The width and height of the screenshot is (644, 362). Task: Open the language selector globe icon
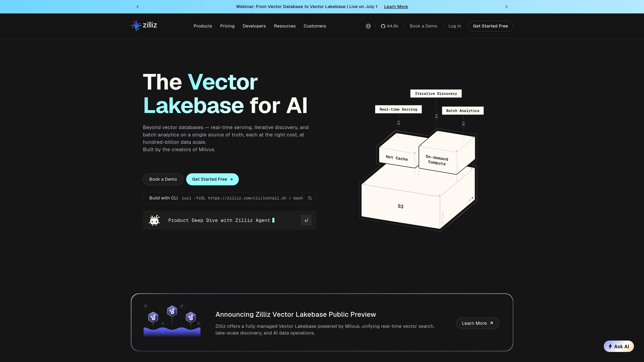[368, 26]
